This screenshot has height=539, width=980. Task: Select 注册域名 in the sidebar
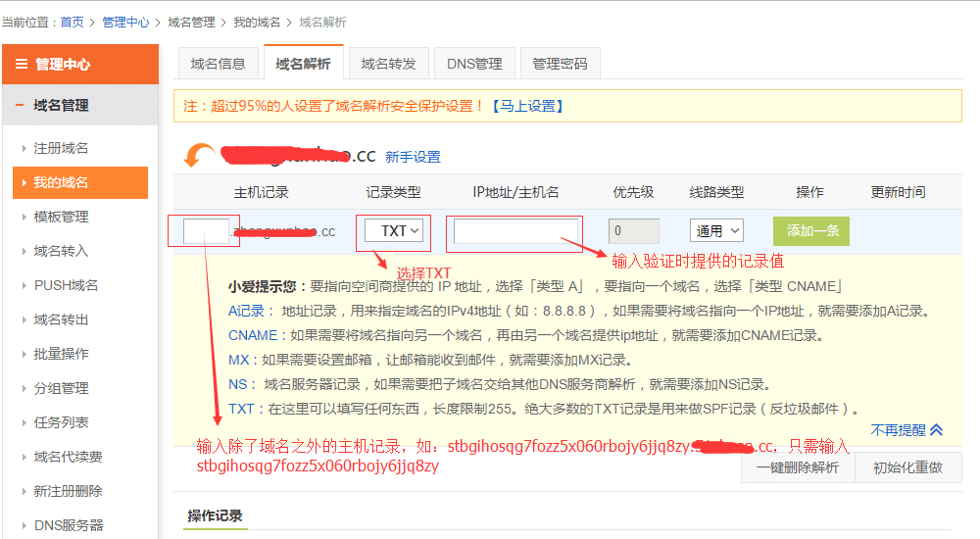point(61,148)
